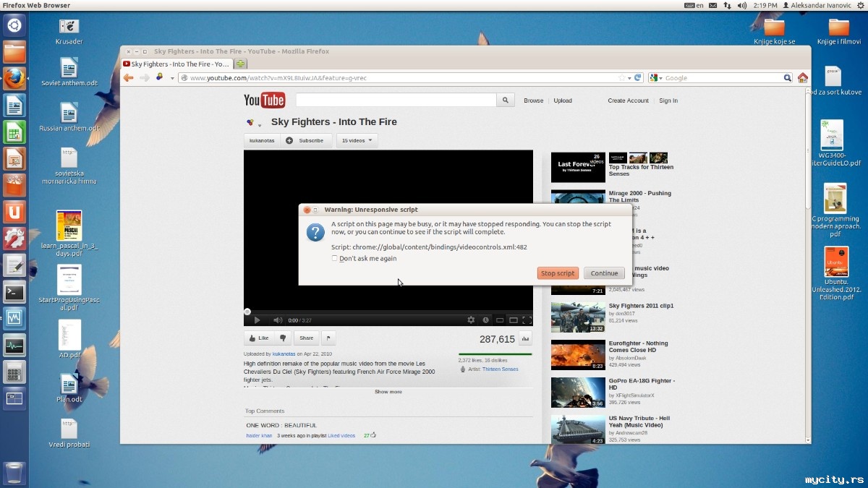The height and width of the screenshot is (488, 868).
Task: Expand the '15 videos' dropdown
Action: [x=357, y=140]
